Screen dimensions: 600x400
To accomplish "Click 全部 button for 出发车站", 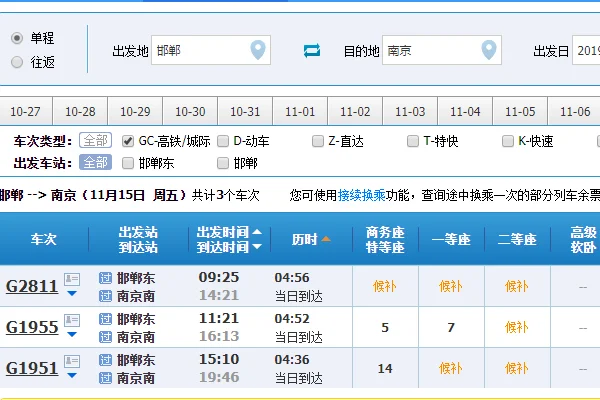I will coord(95,162).
